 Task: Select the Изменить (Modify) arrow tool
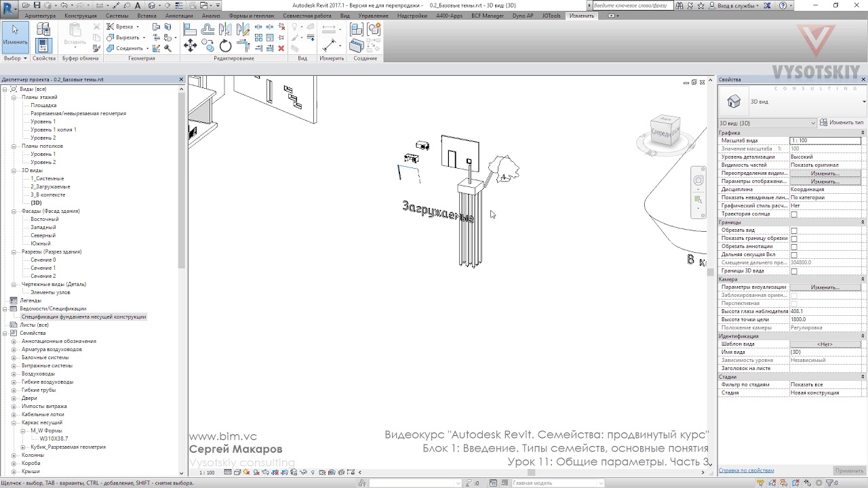(15, 37)
